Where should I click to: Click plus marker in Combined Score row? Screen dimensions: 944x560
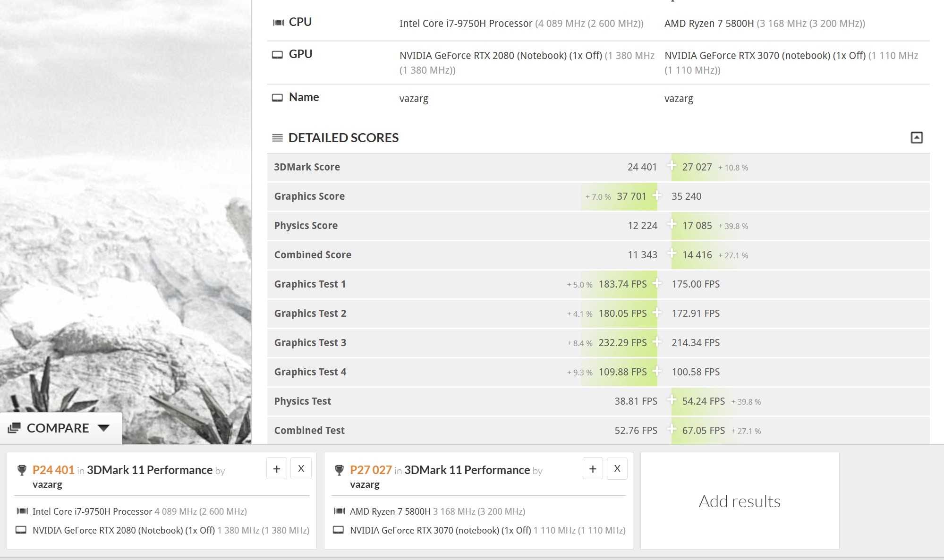[x=672, y=254]
